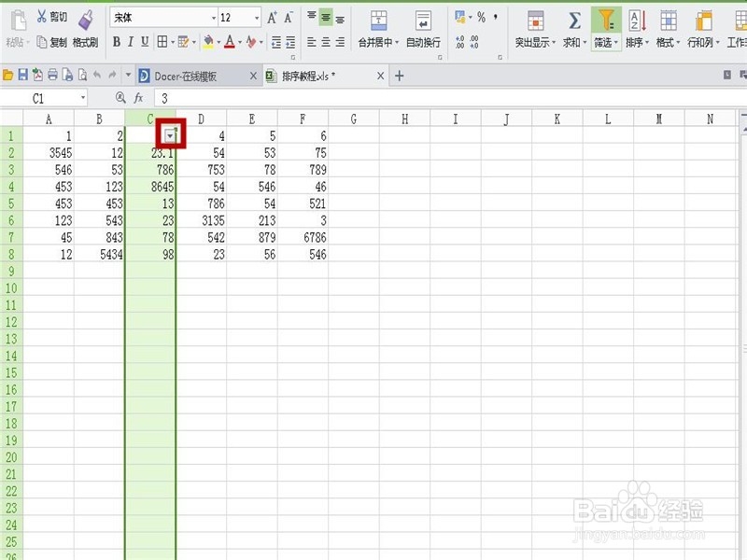Click cell containing 3545

coord(49,153)
